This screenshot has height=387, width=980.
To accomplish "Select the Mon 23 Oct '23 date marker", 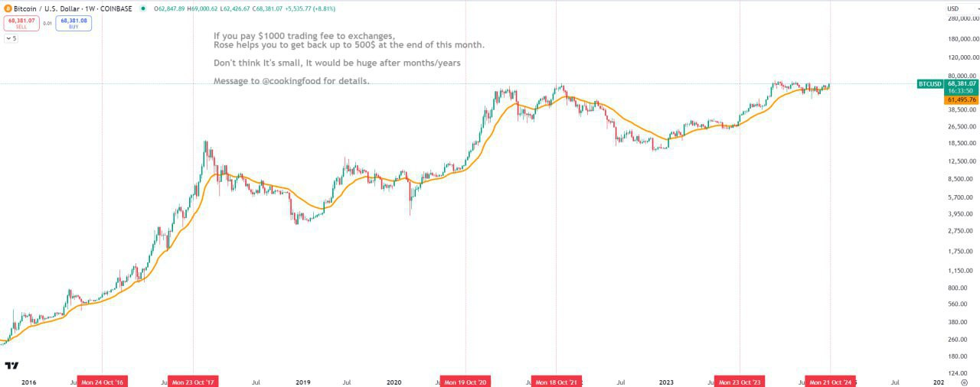I will pos(740,382).
